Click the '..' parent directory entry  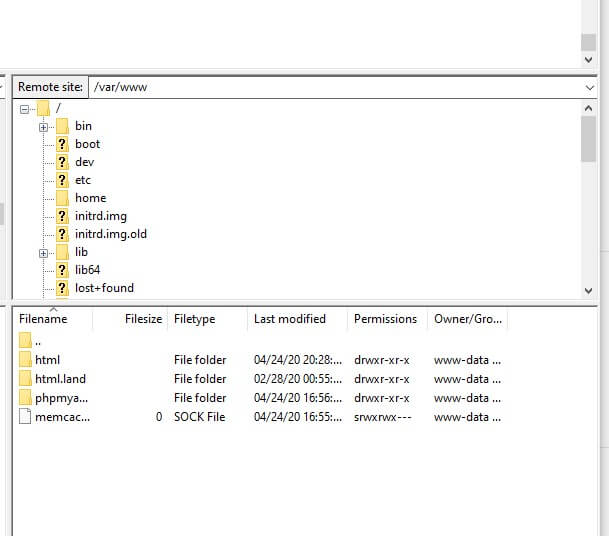click(x=38, y=343)
